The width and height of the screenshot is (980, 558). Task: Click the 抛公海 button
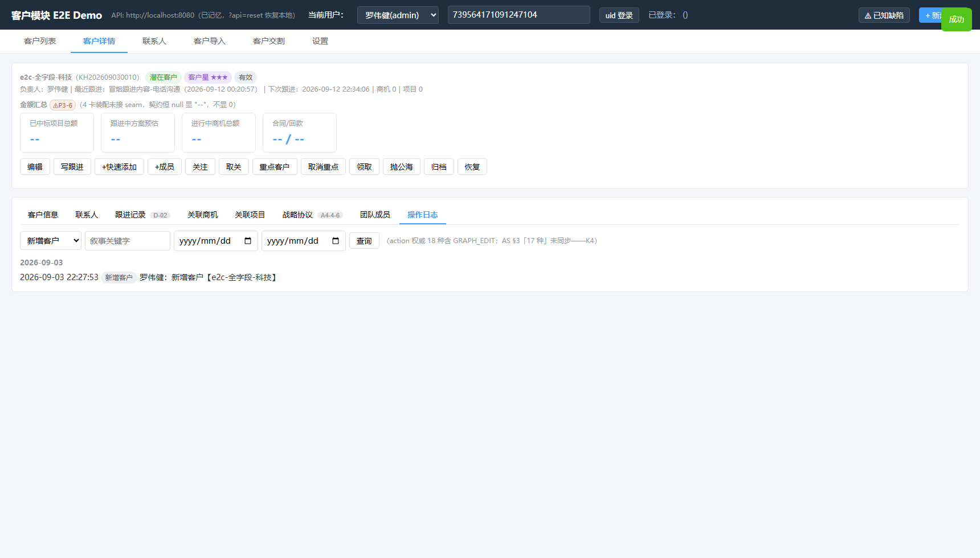pos(402,167)
